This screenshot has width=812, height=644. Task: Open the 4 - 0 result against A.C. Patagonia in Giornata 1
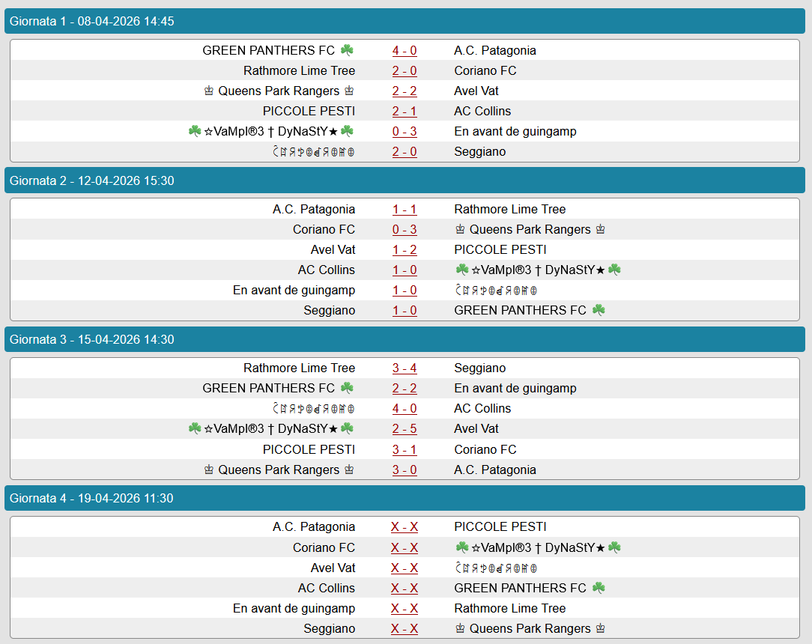point(405,51)
